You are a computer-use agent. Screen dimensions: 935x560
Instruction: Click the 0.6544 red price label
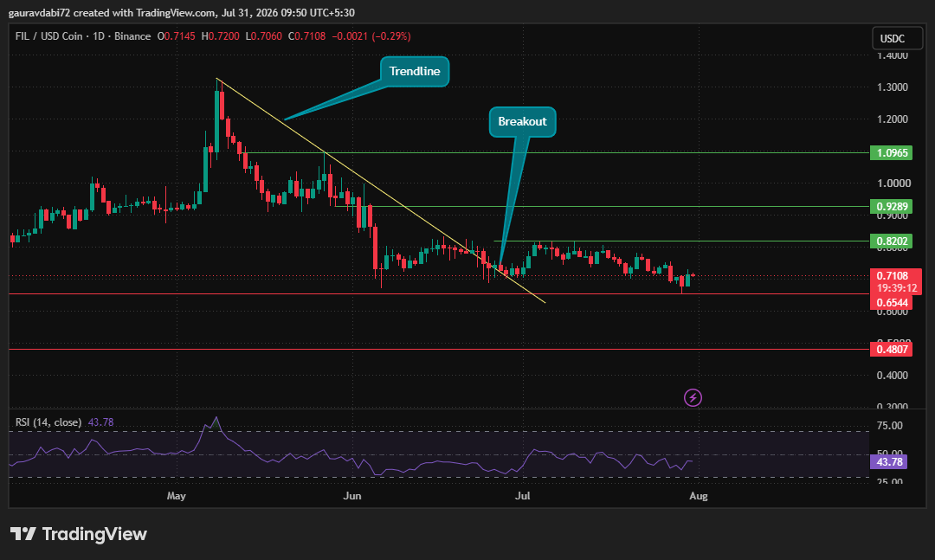[x=891, y=302]
